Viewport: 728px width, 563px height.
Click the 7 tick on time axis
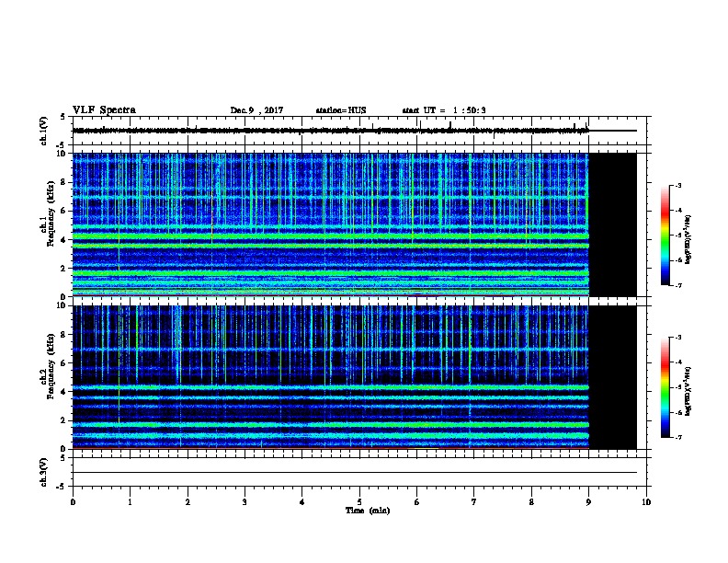click(474, 502)
